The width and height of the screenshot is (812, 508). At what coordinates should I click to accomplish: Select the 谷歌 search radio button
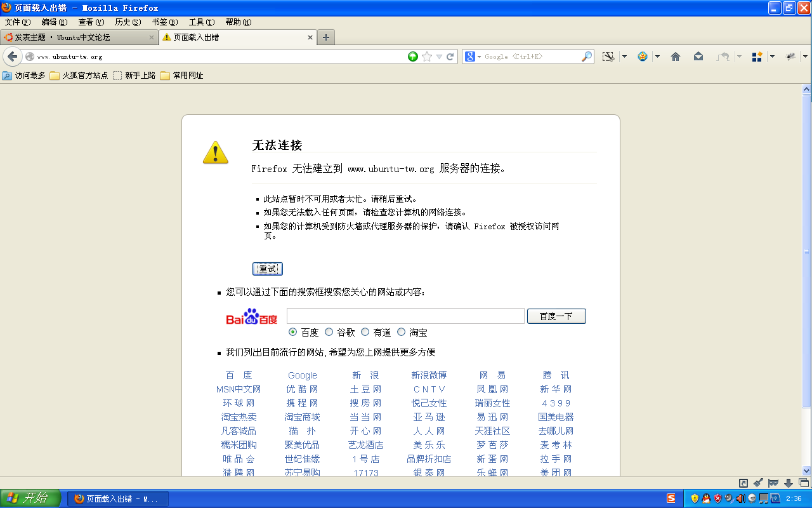(x=329, y=332)
